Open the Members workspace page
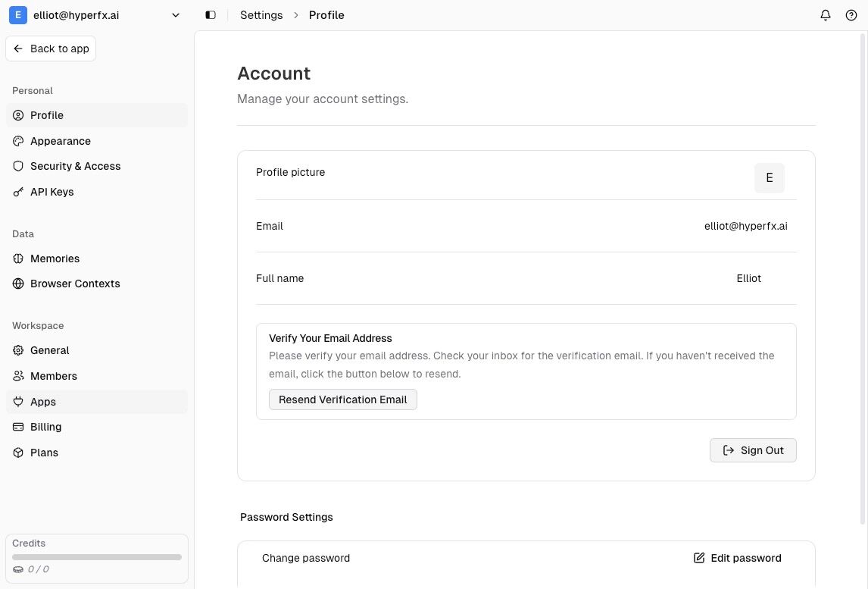This screenshot has width=868, height=589. point(53,376)
